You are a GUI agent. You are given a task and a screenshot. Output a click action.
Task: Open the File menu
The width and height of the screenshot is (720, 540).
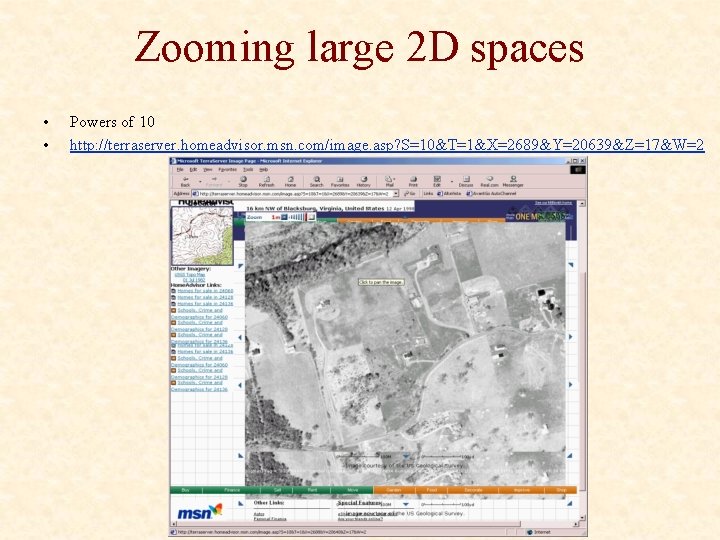click(180, 169)
